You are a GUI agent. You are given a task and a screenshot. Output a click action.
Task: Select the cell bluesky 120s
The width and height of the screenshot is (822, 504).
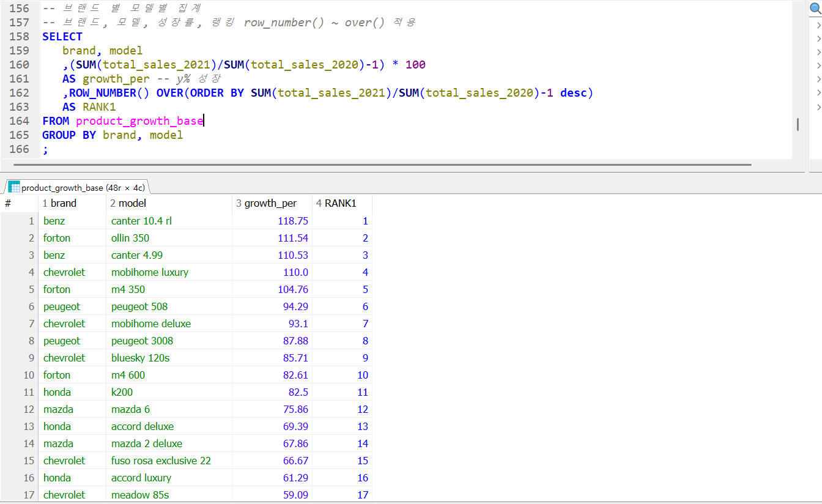click(x=169, y=358)
